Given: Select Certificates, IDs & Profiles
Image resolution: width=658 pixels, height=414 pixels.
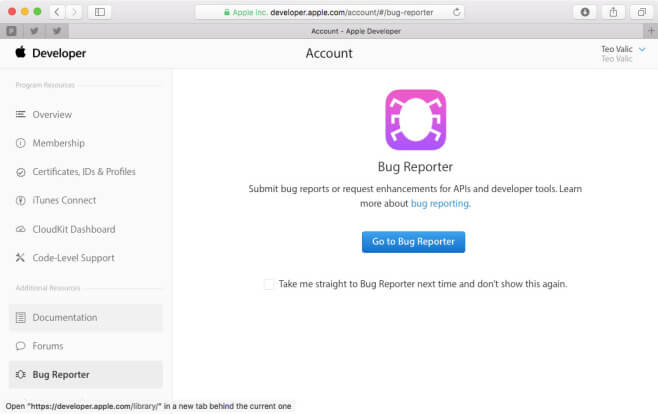Looking at the screenshot, I should coord(83,172).
